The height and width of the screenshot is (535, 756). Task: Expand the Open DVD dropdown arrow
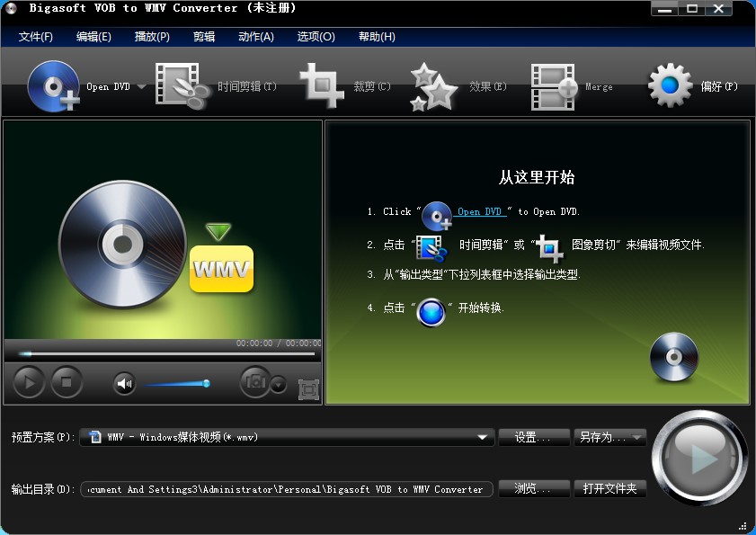click(x=140, y=85)
